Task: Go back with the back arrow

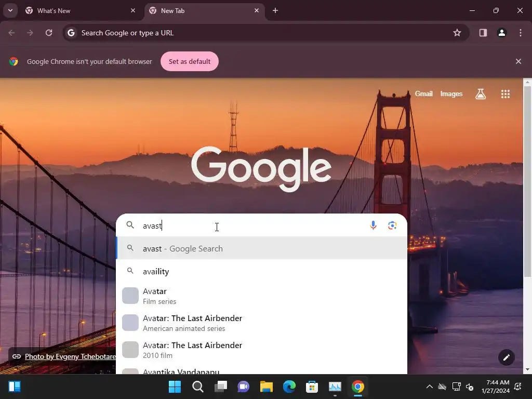Action: [x=11, y=33]
